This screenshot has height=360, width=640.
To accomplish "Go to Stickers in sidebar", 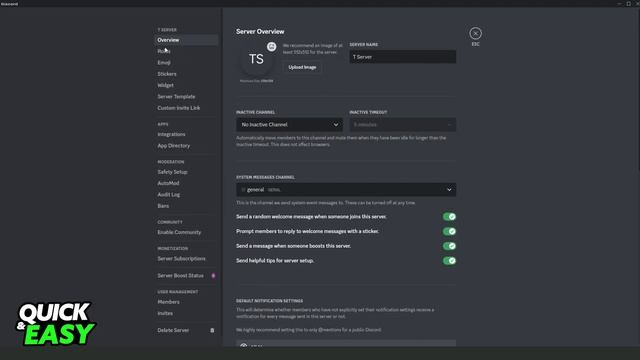I will [187, 74].
